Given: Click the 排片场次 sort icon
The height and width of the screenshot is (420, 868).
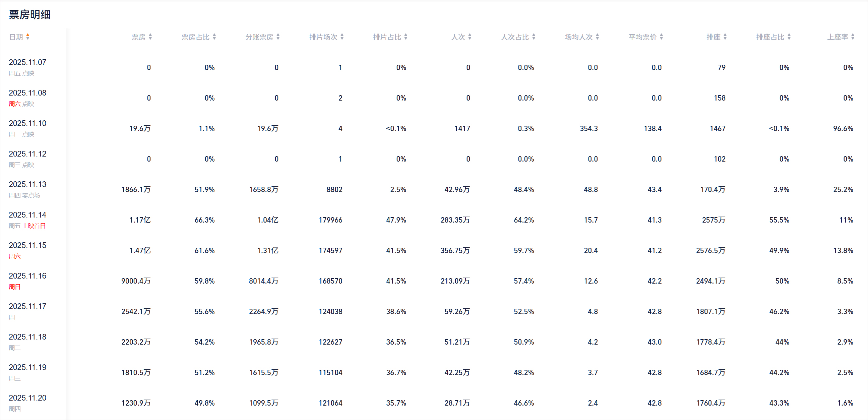Looking at the screenshot, I should 342,37.
